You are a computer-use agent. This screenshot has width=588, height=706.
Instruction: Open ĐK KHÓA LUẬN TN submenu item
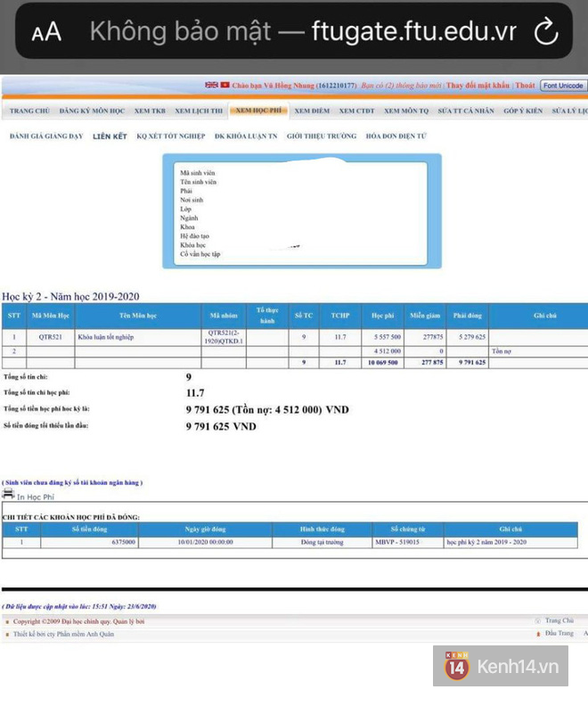coord(246,136)
